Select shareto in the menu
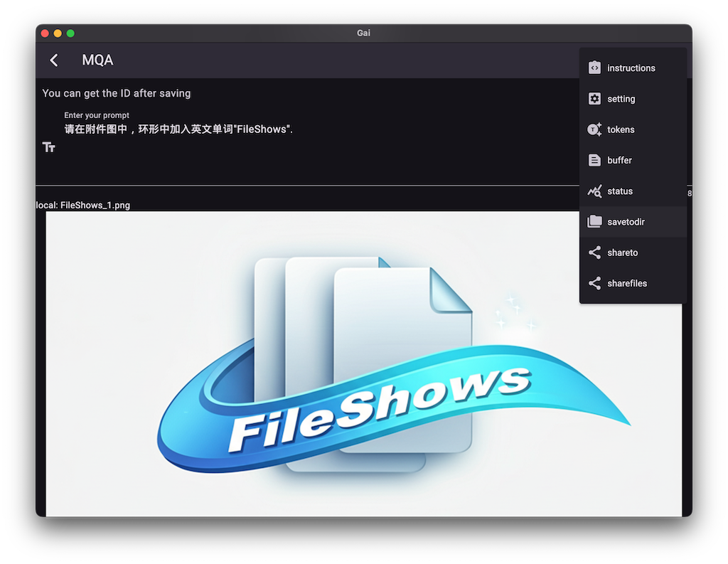This screenshot has width=728, height=564. (x=633, y=252)
